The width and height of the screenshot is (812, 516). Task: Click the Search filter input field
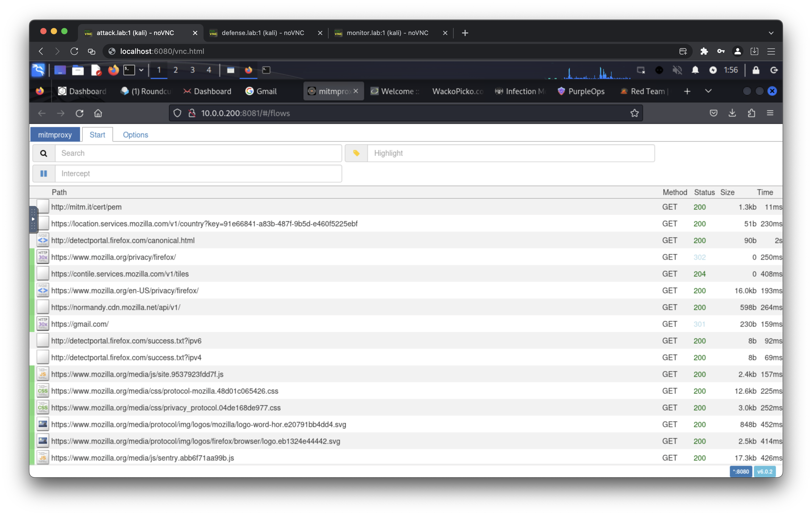coord(198,153)
